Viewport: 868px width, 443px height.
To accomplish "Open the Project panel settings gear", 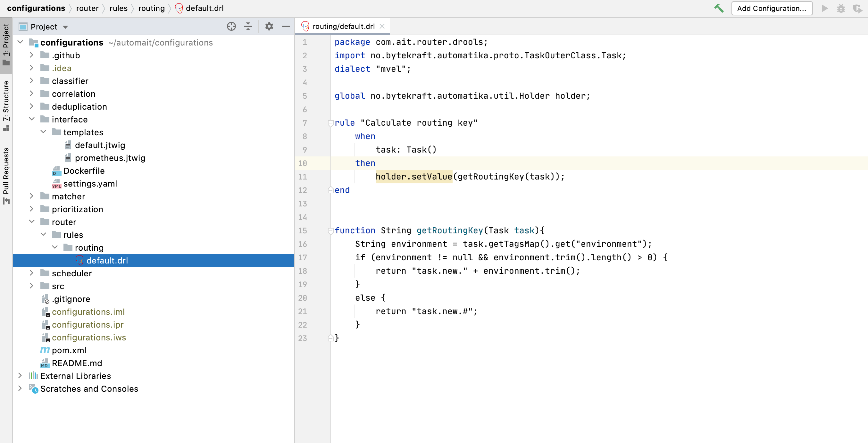I will pyautogui.click(x=269, y=26).
